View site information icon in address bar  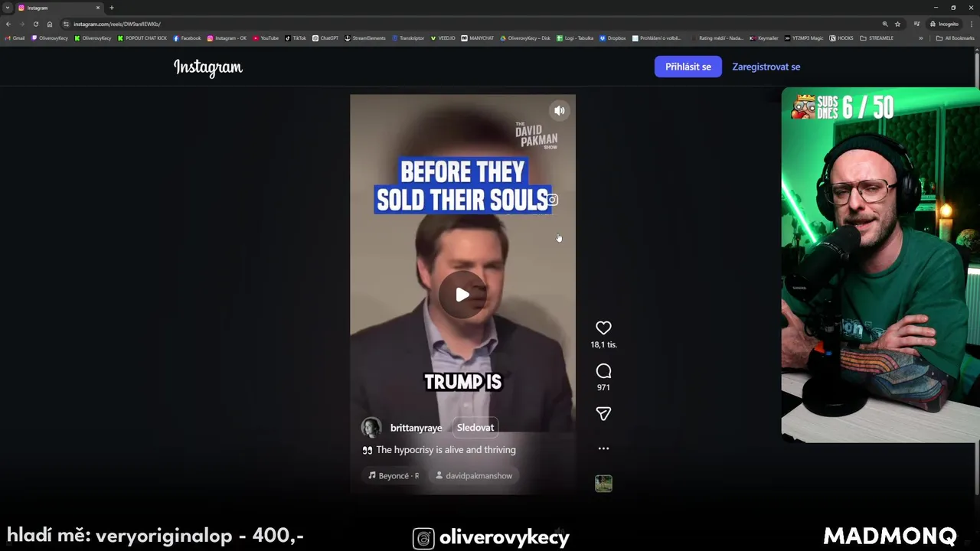coord(67,24)
